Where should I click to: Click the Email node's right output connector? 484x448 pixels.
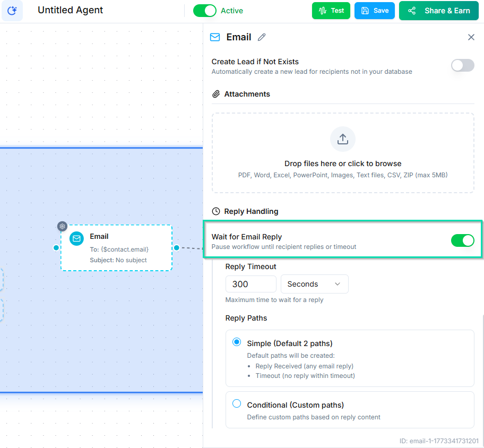tap(177, 247)
